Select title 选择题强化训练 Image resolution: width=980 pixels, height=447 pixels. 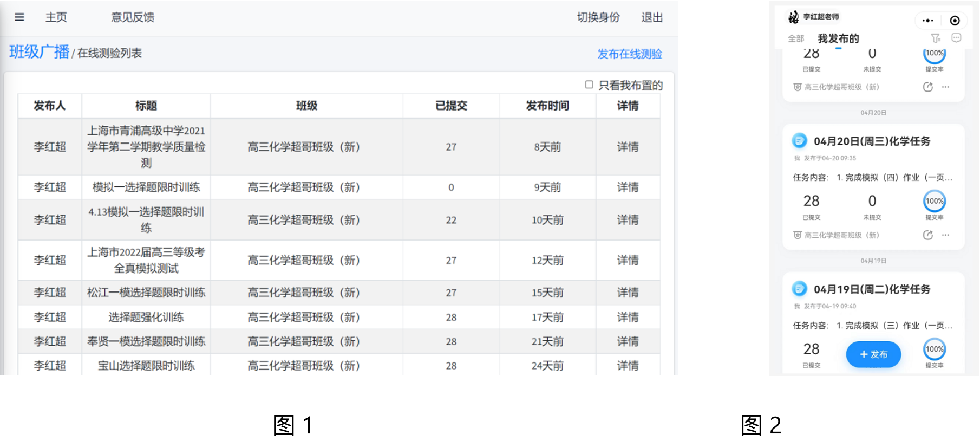[146, 317]
